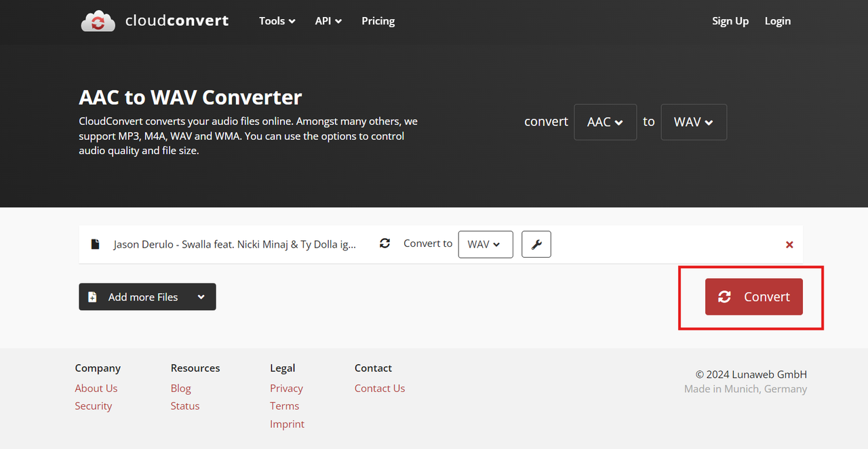The width and height of the screenshot is (868, 449).
Task: Open the AAC source format dropdown
Action: point(606,122)
